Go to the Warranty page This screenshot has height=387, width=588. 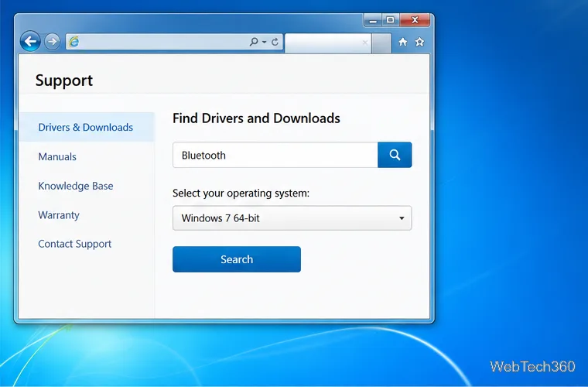[x=59, y=215]
